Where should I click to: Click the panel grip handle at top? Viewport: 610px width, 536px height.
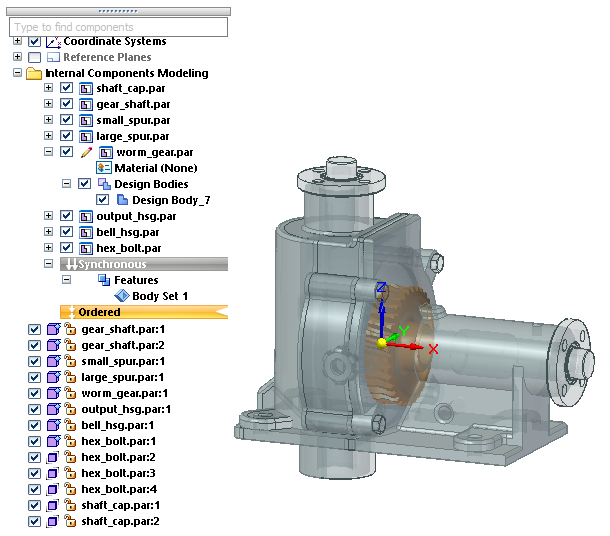118,11
